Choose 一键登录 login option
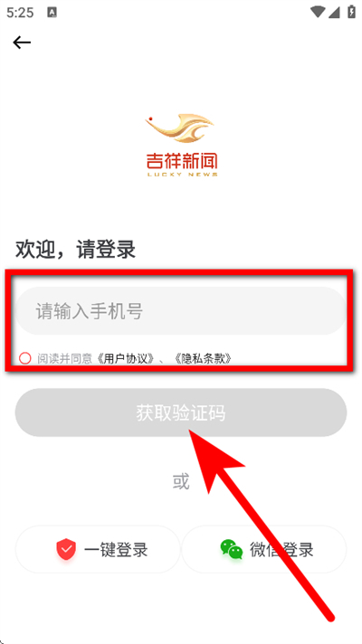This screenshot has width=362, height=644. click(x=98, y=549)
